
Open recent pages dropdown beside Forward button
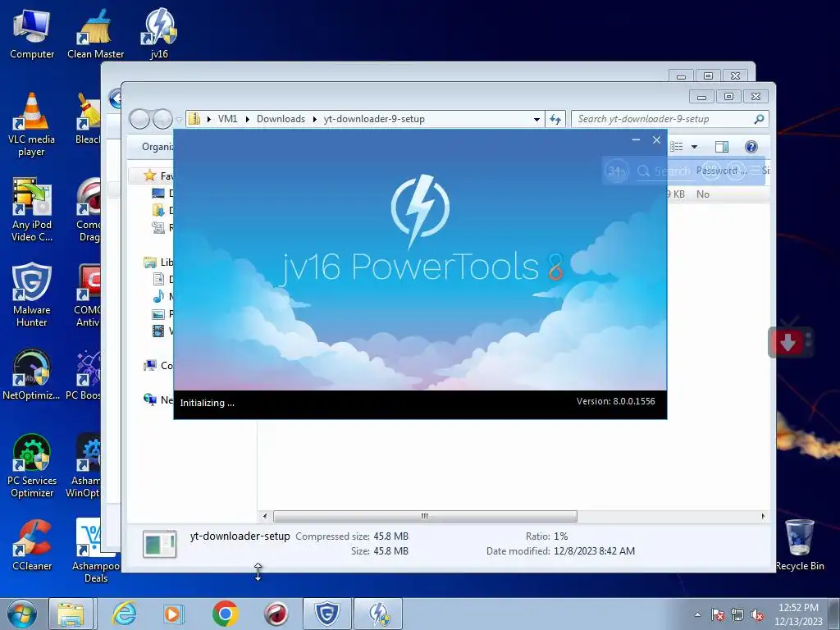point(179,120)
